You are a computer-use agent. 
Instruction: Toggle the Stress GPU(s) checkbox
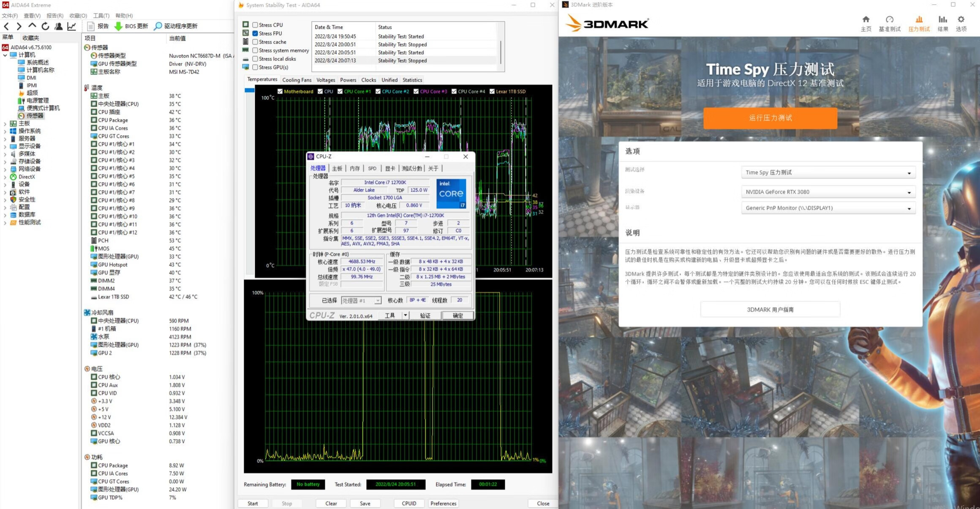pos(255,67)
